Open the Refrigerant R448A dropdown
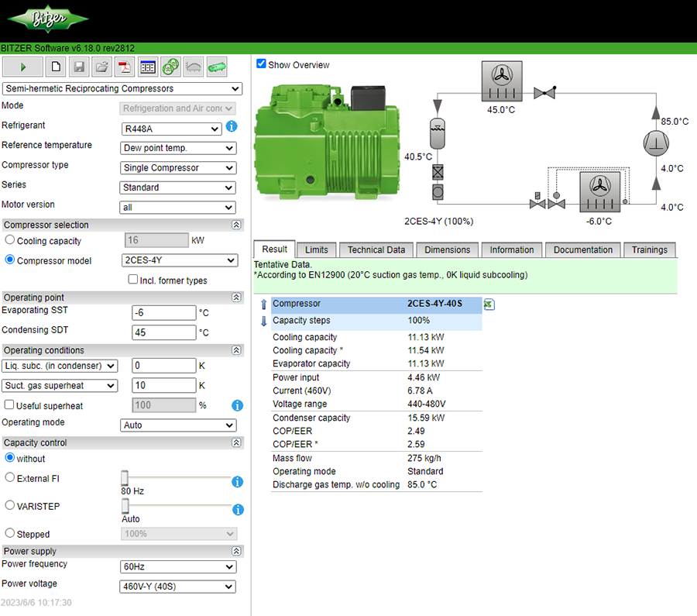This screenshot has height=616, width=697. [x=171, y=129]
